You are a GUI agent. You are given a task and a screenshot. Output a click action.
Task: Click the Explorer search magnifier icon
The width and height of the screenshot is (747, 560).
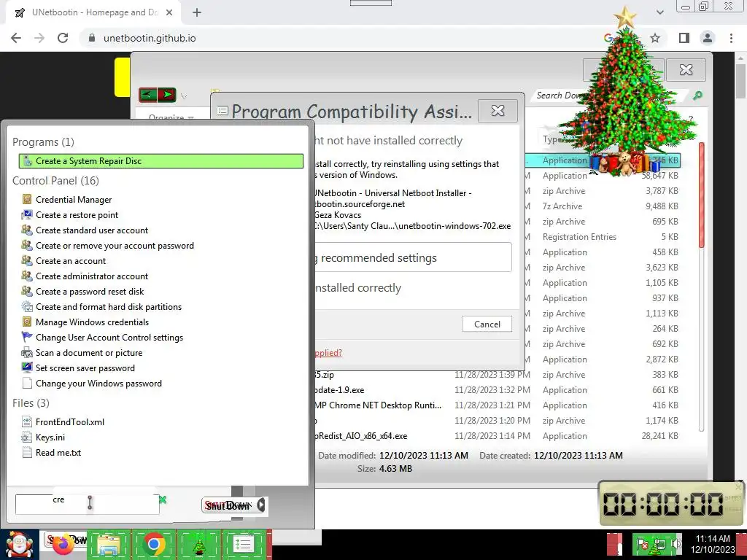(x=697, y=96)
